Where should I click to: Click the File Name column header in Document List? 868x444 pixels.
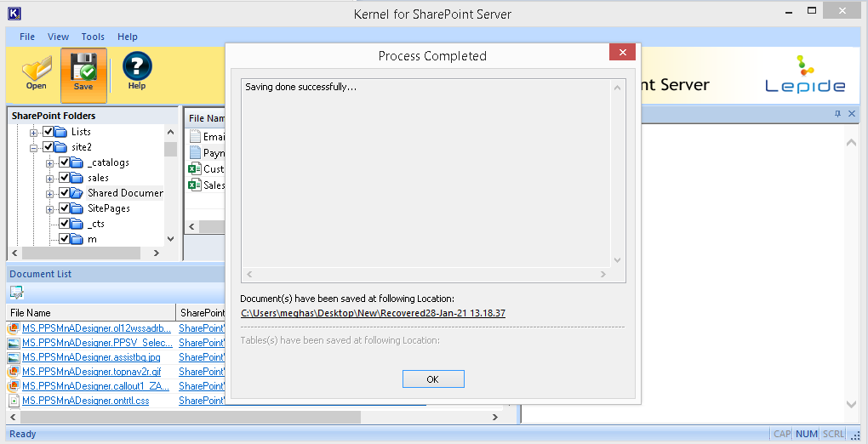click(91, 313)
